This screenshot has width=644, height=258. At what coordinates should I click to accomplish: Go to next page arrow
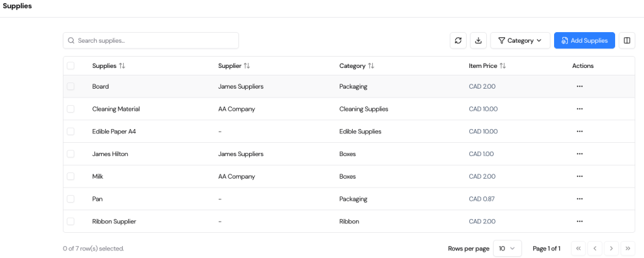tap(611, 249)
